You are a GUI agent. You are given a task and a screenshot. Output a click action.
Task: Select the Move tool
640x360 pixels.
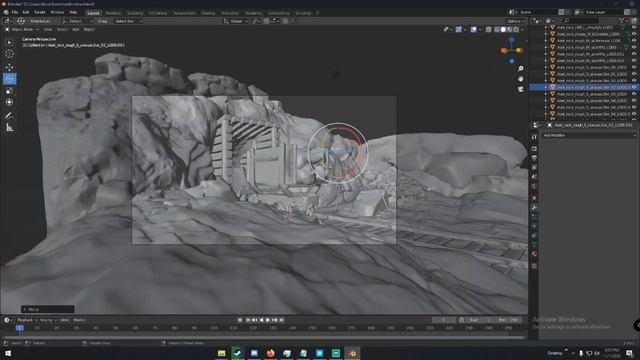click(x=9, y=67)
